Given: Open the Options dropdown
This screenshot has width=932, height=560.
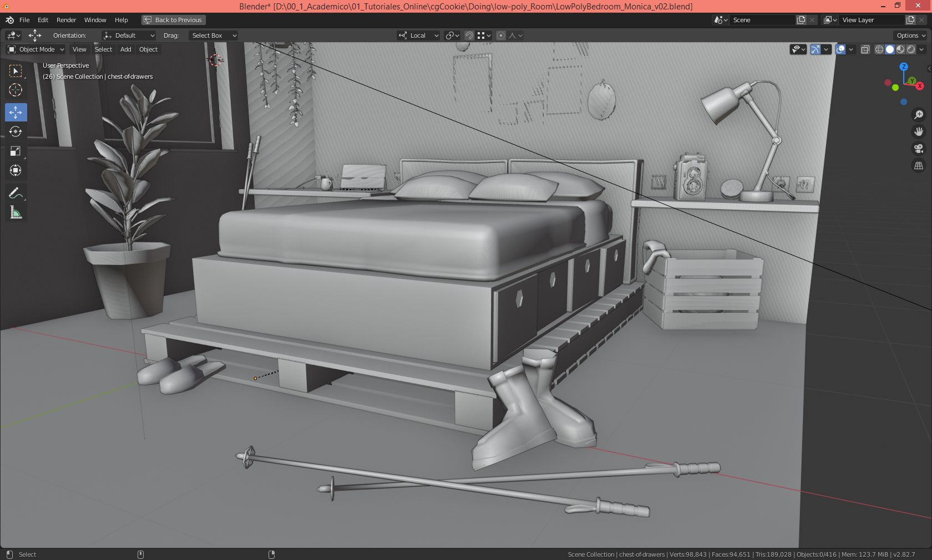Looking at the screenshot, I should [911, 35].
